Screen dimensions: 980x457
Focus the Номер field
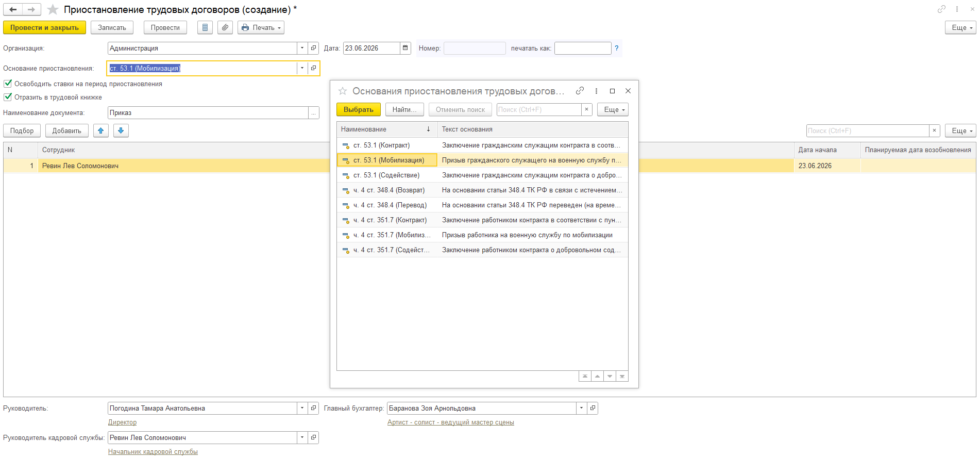coord(475,48)
